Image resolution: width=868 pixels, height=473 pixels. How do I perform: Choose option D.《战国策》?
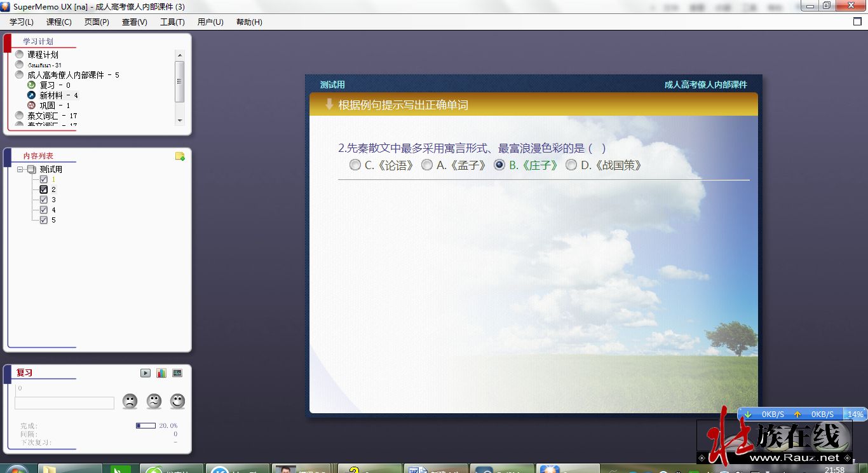[571, 165]
